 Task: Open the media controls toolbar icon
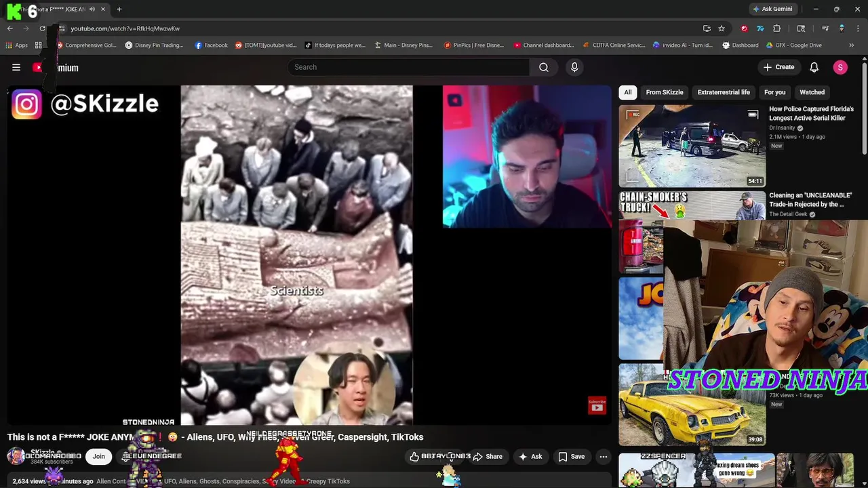[x=825, y=28]
